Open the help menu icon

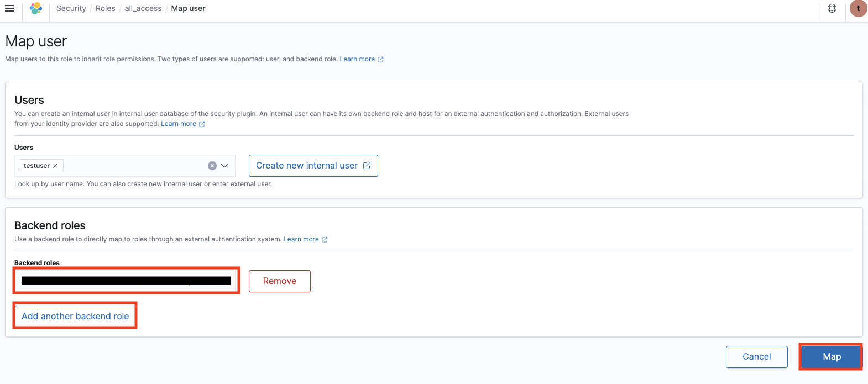coord(832,8)
